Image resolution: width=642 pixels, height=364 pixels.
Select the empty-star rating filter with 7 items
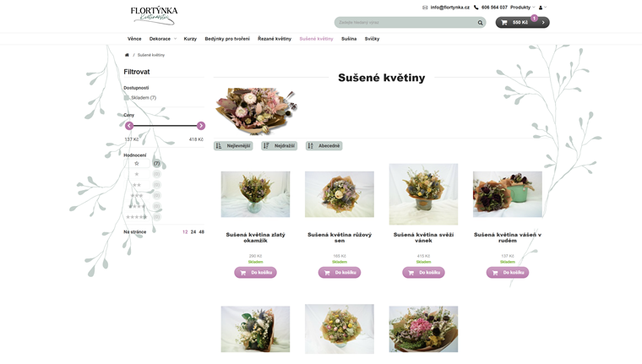pyautogui.click(x=137, y=163)
